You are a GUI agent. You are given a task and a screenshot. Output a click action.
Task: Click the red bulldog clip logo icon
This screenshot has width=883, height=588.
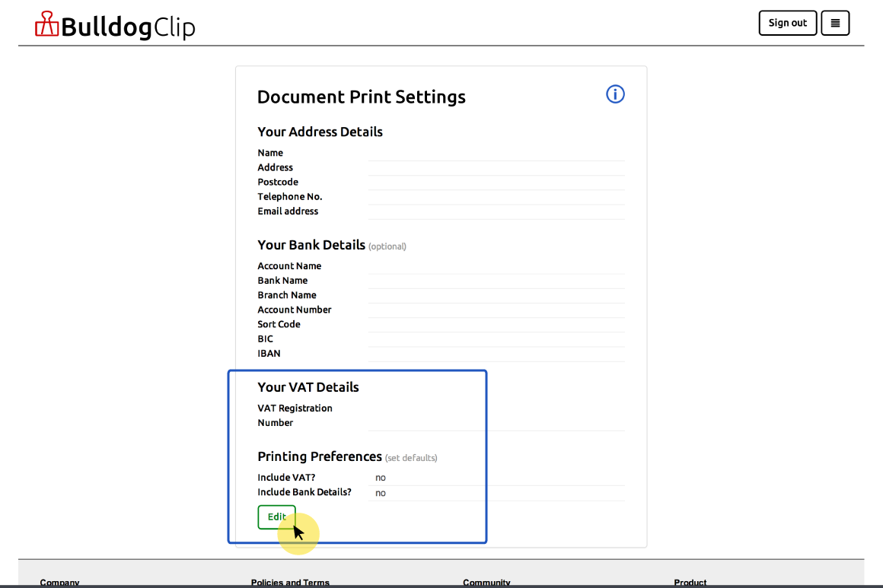pos(46,24)
